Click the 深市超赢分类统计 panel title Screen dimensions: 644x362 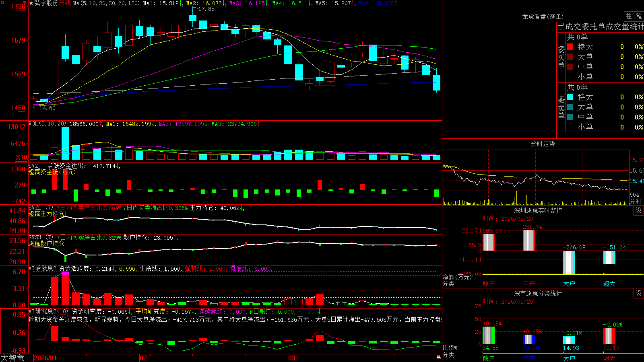click(538, 293)
